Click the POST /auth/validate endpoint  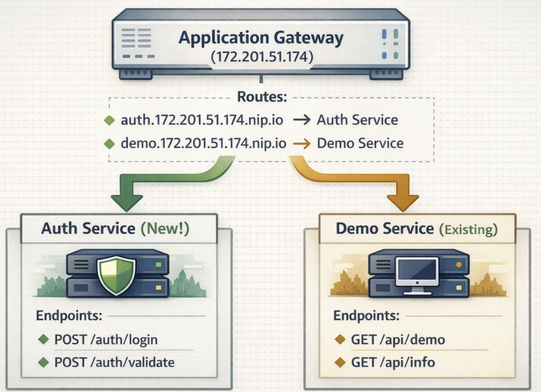pyautogui.click(x=114, y=363)
